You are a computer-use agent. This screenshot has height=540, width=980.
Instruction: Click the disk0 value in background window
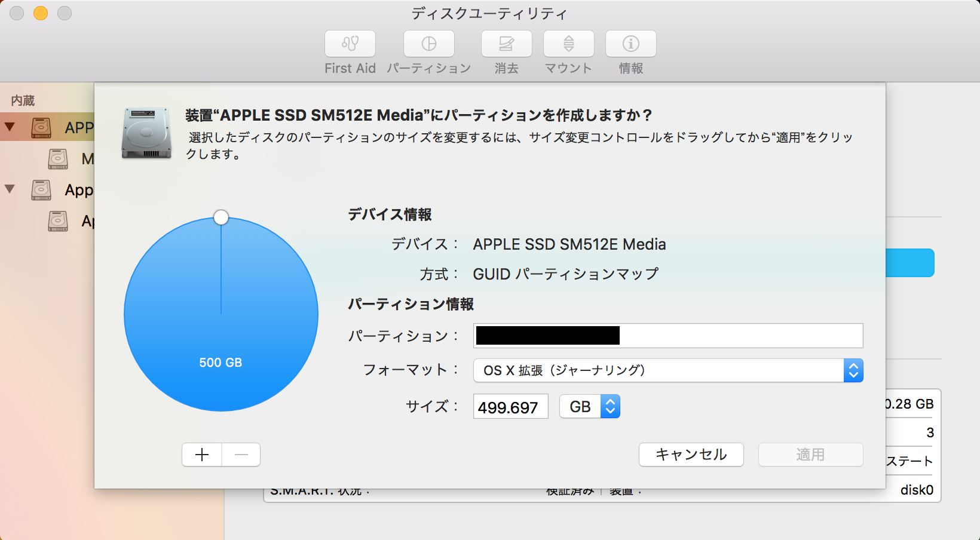point(917,490)
